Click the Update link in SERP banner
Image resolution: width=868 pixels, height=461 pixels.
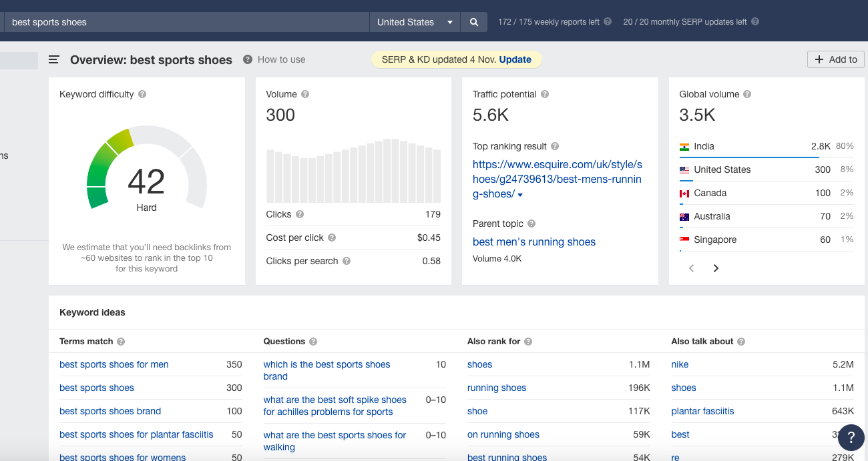[x=515, y=59]
